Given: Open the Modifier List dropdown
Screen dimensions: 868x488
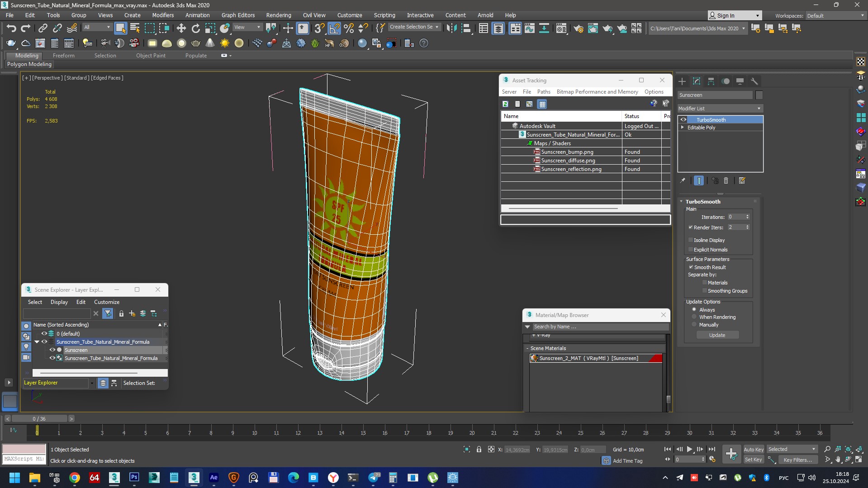Looking at the screenshot, I should pyautogui.click(x=720, y=109).
